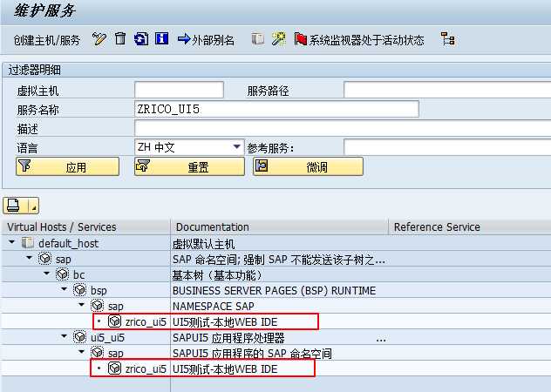Screen dimensions: 551x392
Task: Collapse the bsp node arrow
Action: (65, 289)
